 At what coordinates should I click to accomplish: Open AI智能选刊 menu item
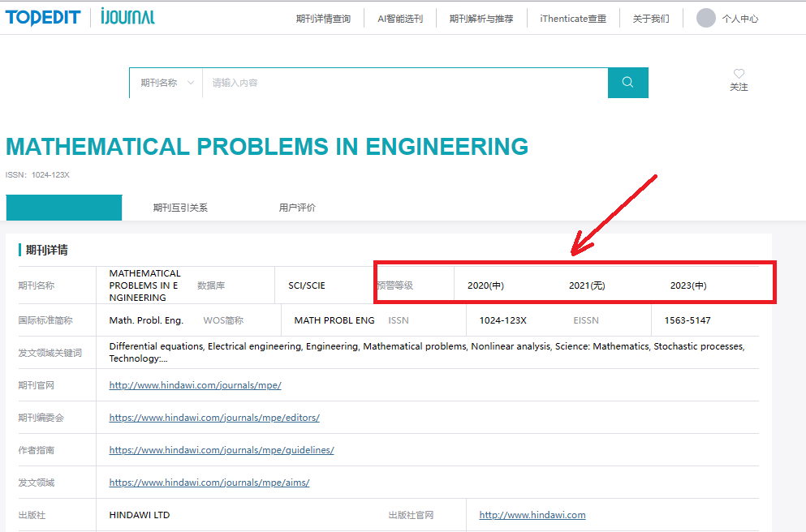(400, 19)
